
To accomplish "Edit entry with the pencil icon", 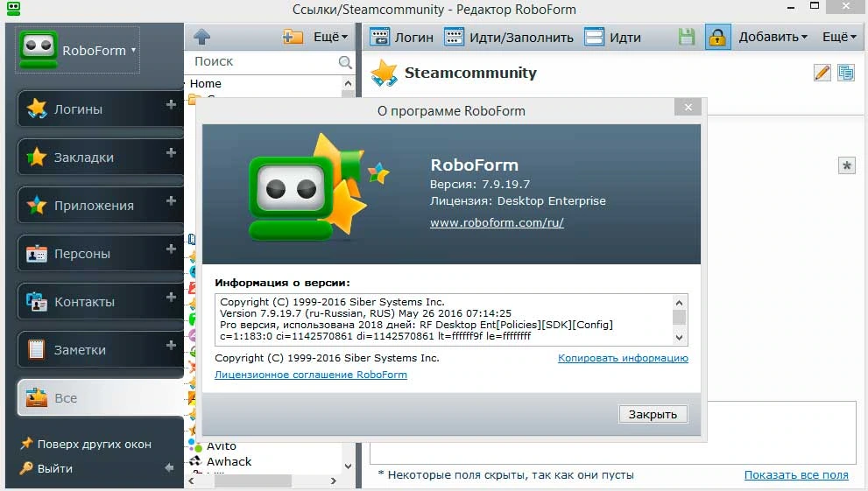I will [822, 73].
